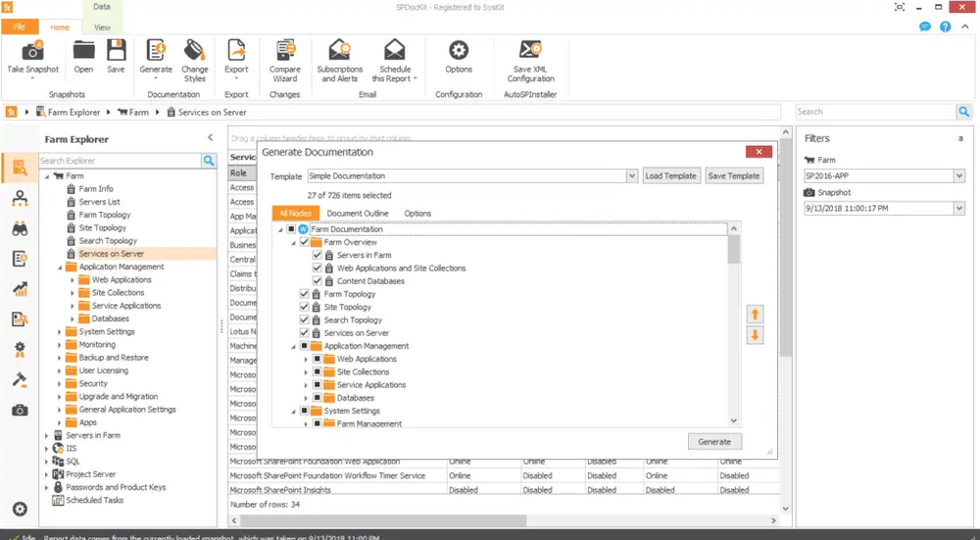Screen dimensions: 980x540
Task: Click the Farm Explorer search magnifier icon
Action: 209,161
